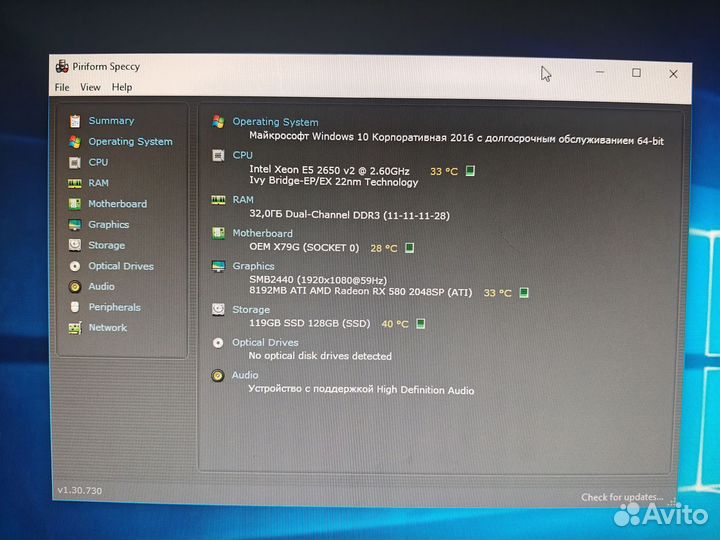Select Peripherals in the sidebar
The height and width of the screenshot is (540, 720).
tap(114, 307)
